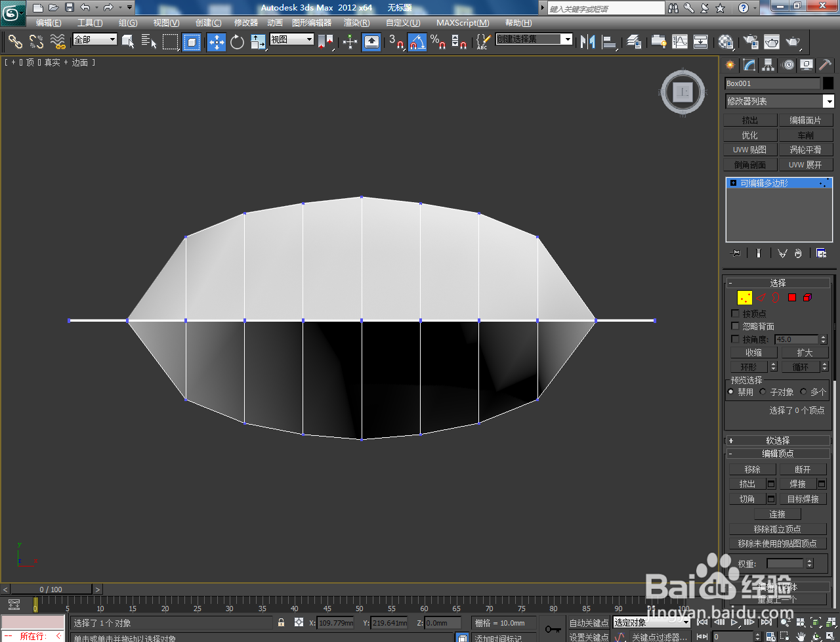Expand the 可编辑多边形 stack entry
This screenshot has height=642, width=840.
click(733, 183)
